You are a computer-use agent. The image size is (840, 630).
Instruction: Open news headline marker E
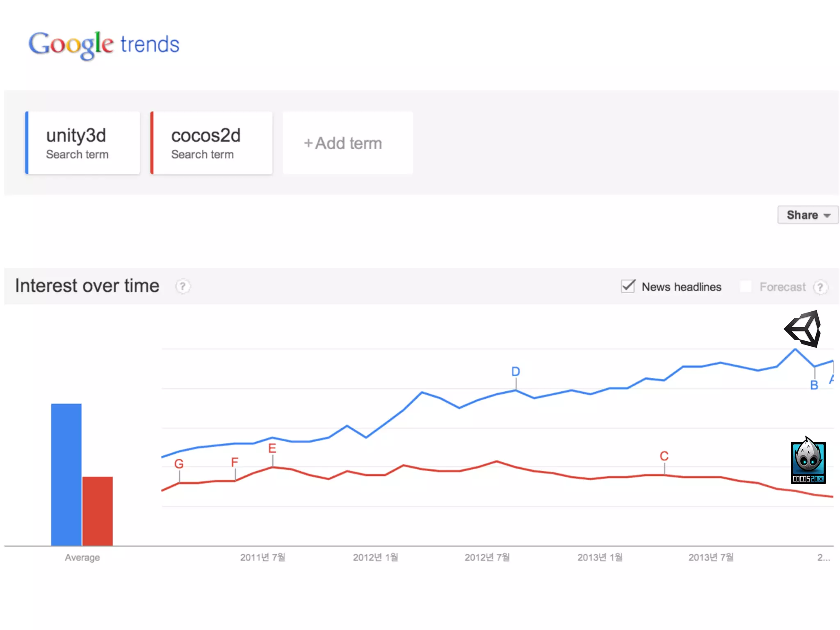pyautogui.click(x=272, y=448)
